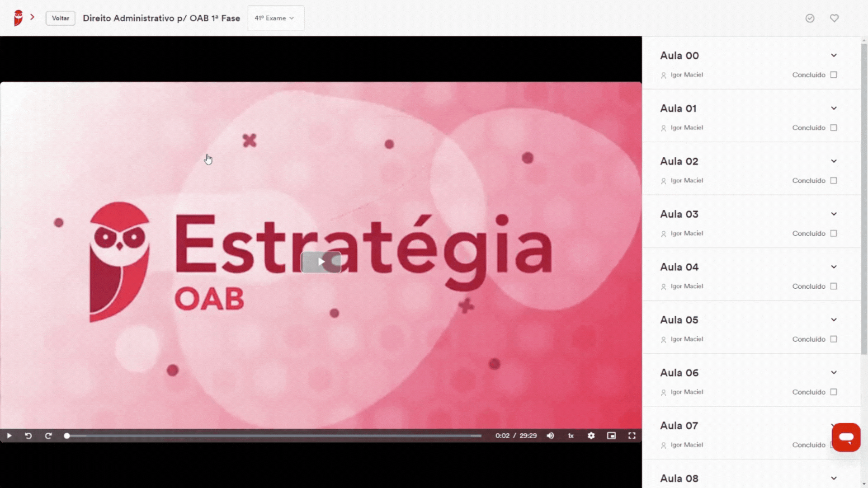Image resolution: width=868 pixels, height=488 pixels.
Task: Go back with the Voltar button
Action: click(x=60, y=18)
